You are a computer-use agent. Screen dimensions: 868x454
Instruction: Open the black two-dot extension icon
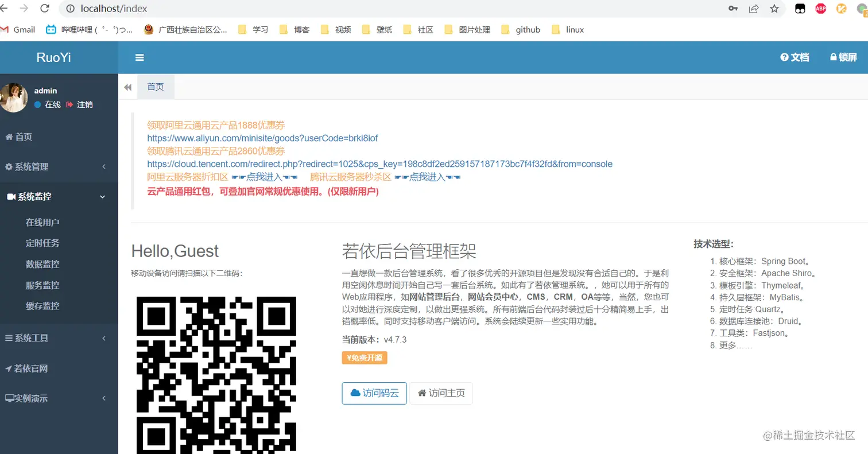click(800, 9)
